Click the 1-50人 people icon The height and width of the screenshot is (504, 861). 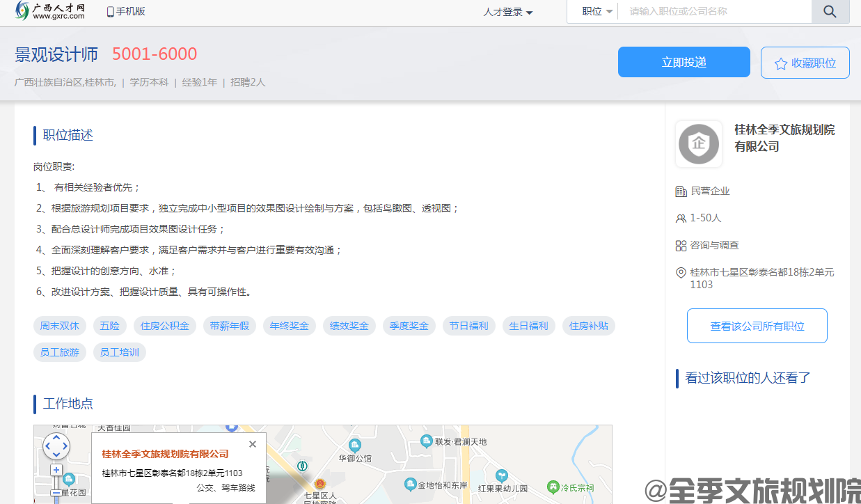coord(681,218)
